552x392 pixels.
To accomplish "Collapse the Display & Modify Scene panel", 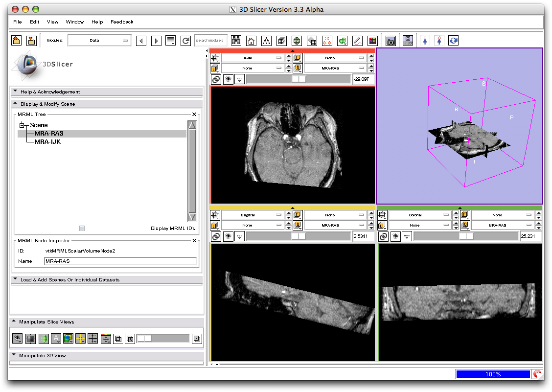I will (15, 104).
